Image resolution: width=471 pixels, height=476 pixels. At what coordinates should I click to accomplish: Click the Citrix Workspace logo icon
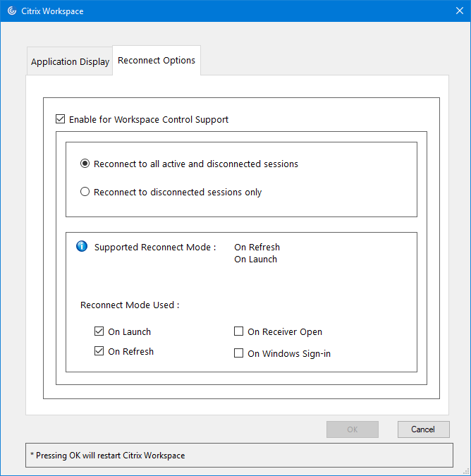coord(12,11)
